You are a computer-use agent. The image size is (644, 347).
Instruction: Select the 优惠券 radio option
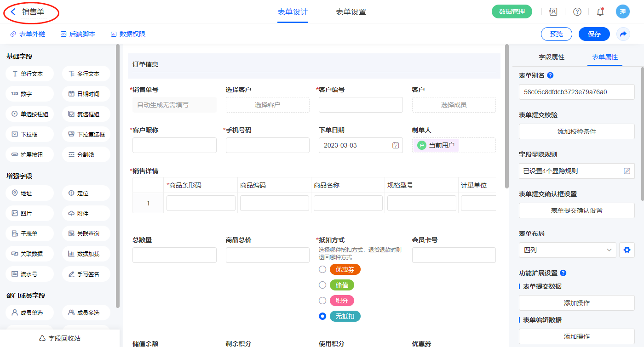(322, 269)
